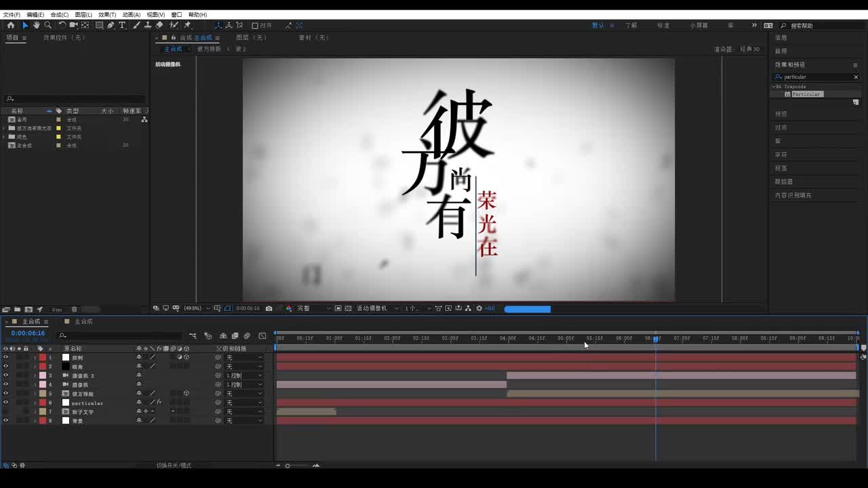This screenshot has height=488, width=868.
Task: Click the snapshot camera icon in viewer
Action: click(269, 308)
